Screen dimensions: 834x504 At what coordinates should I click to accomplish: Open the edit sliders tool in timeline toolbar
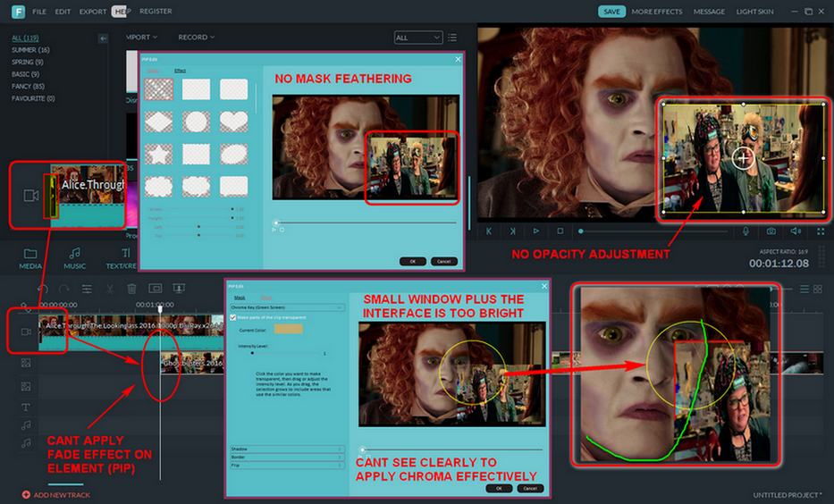click(87, 289)
